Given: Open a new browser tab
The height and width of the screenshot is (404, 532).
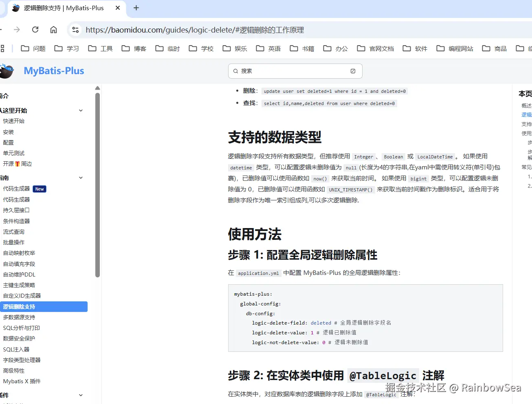Looking at the screenshot, I should pos(136,8).
